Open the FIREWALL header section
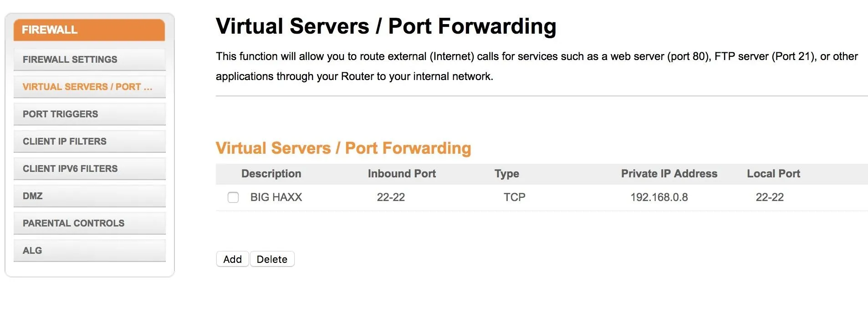The width and height of the screenshot is (868, 322). 89,30
